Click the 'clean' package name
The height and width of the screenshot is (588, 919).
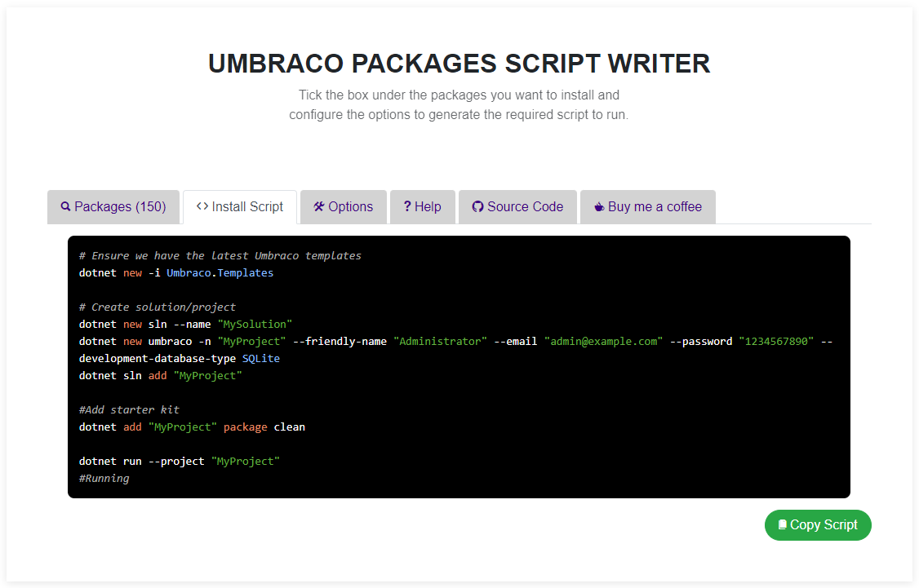click(x=290, y=427)
